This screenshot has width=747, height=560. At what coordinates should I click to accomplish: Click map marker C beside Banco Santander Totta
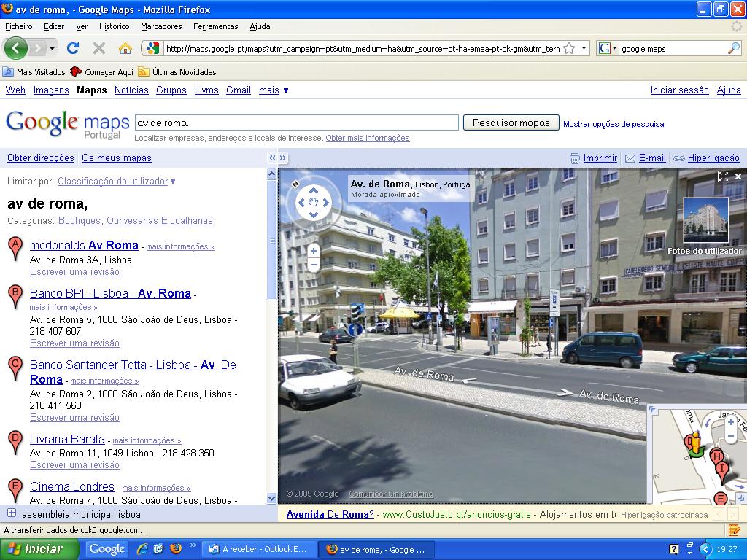tap(15, 368)
